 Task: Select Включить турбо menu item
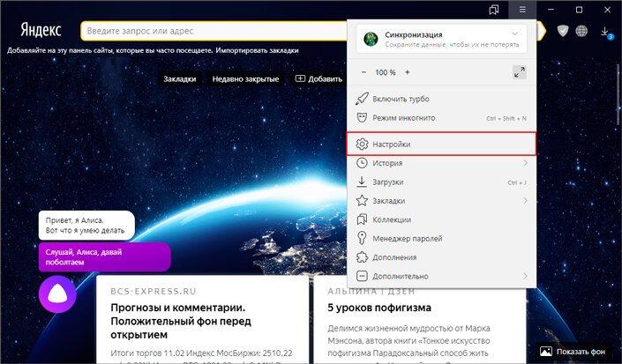[441, 99]
